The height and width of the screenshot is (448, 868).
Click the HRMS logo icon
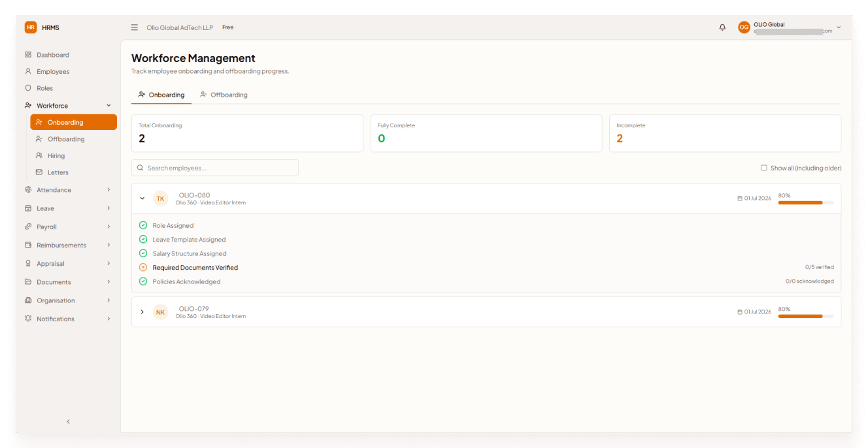[x=31, y=27]
